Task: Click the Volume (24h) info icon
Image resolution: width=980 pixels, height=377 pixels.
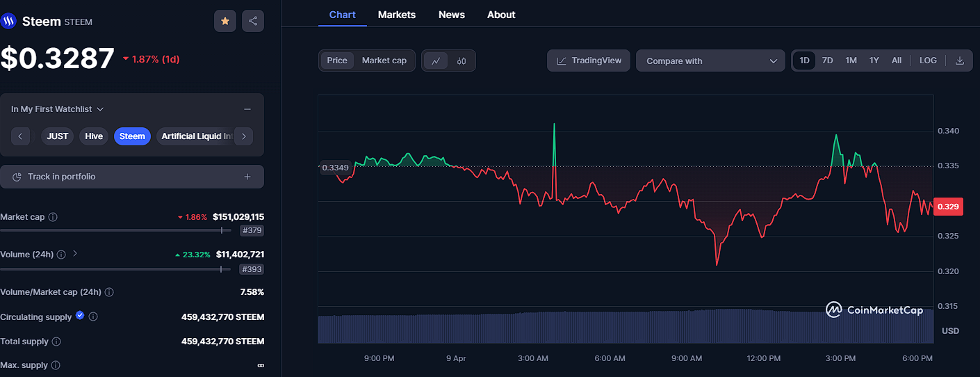Action: coord(61,255)
